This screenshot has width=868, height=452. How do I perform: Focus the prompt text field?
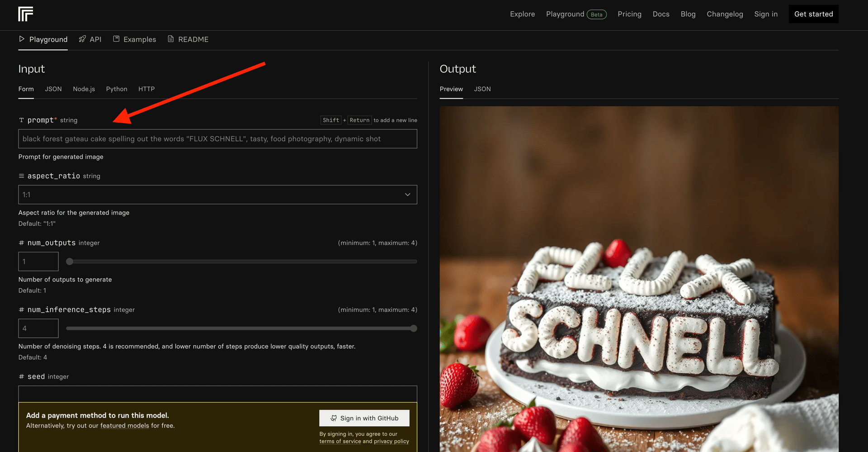coord(217,139)
